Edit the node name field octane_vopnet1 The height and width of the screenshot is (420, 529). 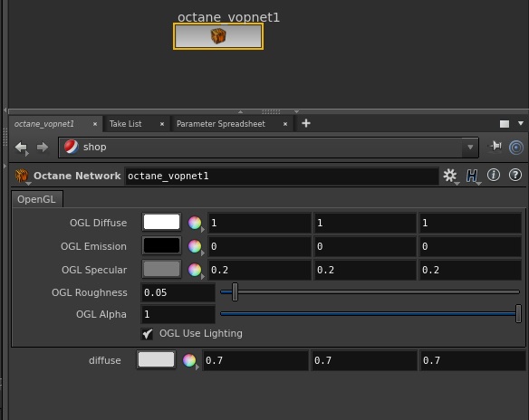282,176
